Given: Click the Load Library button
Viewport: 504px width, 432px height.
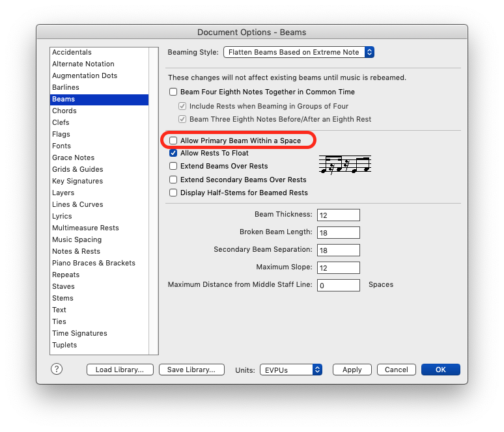Looking at the screenshot, I should tap(120, 370).
